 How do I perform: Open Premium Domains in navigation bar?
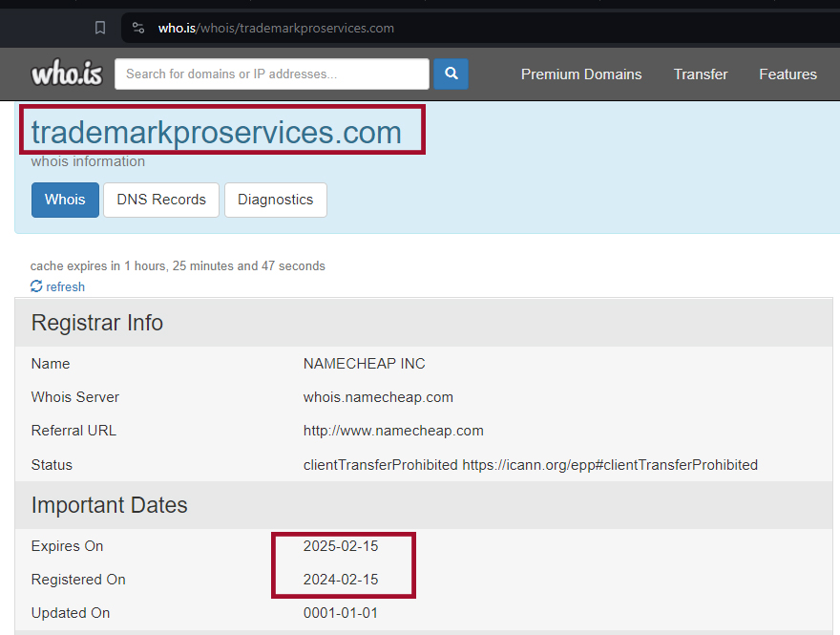[580, 74]
